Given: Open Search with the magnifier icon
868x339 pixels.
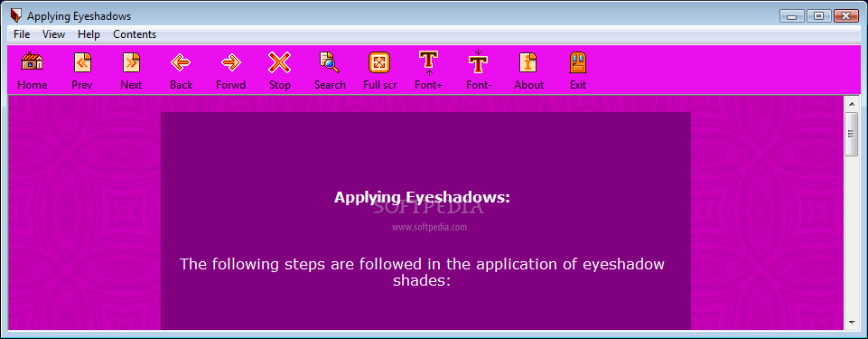Looking at the screenshot, I should (x=330, y=62).
